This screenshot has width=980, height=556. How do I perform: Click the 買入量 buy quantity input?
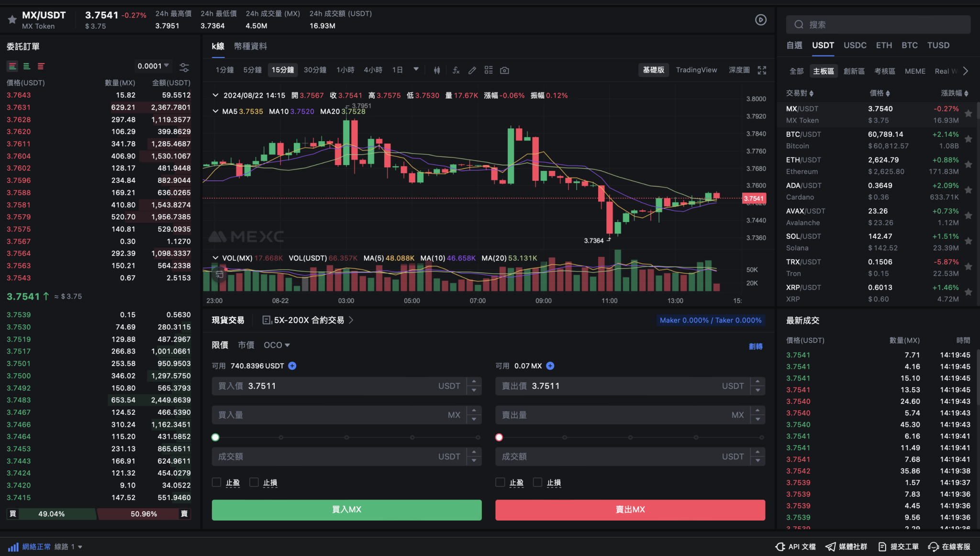(x=346, y=415)
